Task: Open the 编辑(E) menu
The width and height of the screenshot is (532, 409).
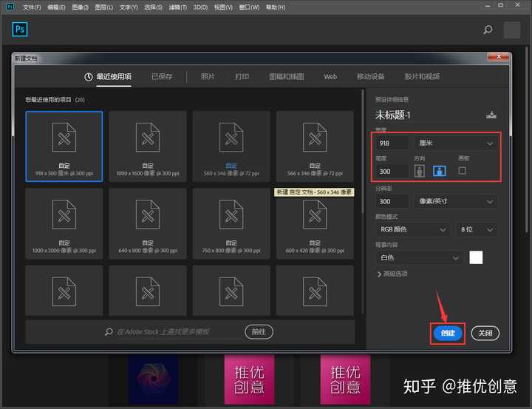Action: (56, 7)
